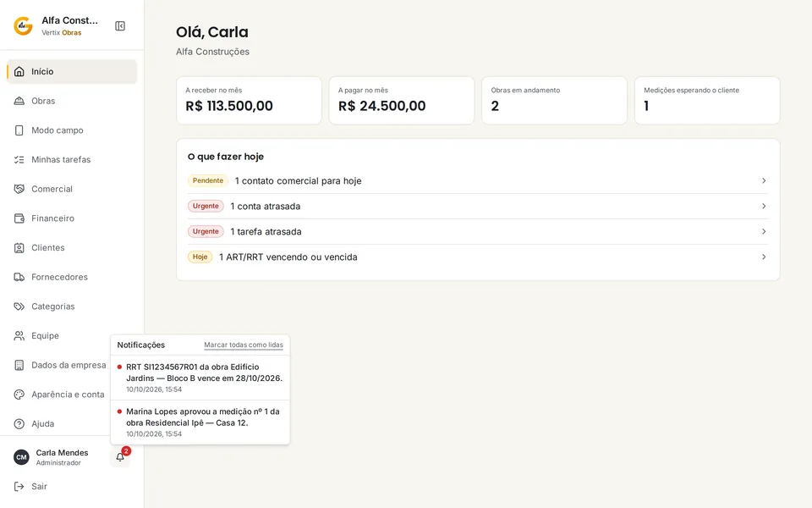Screen dimensions: 812x508
Task: Click the A pagar no mês card
Action: (402, 101)
